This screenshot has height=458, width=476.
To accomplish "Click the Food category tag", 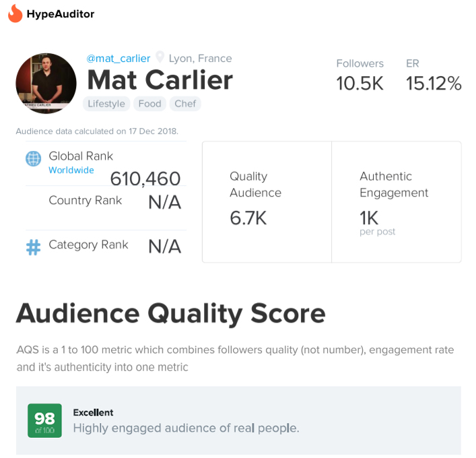I will [149, 104].
